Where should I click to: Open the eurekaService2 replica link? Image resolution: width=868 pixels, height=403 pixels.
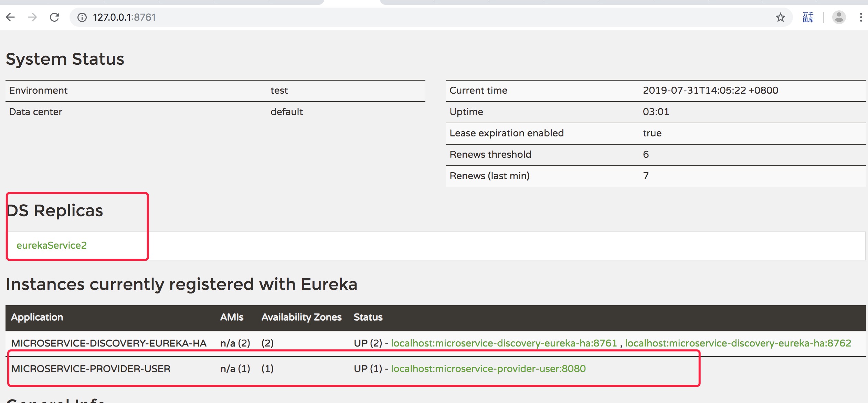tap(52, 245)
